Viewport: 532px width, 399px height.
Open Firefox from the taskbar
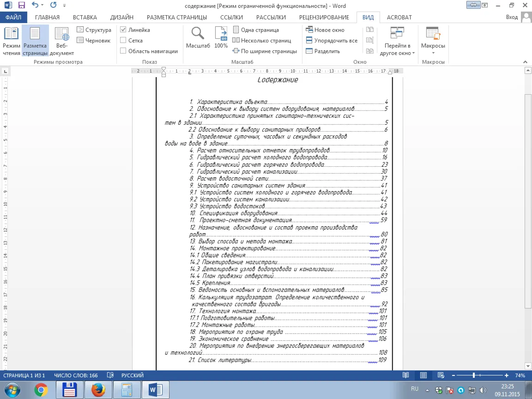pos(98,390)
